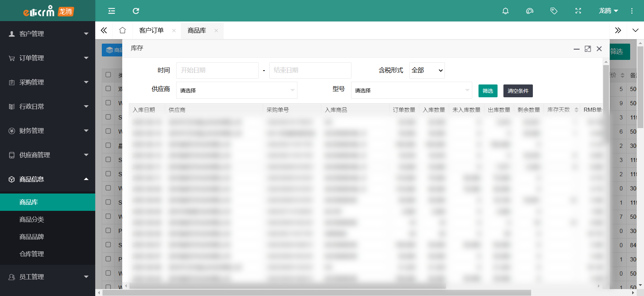Click the 清空条件 button

pyautogui.click(x=518, y=91)
